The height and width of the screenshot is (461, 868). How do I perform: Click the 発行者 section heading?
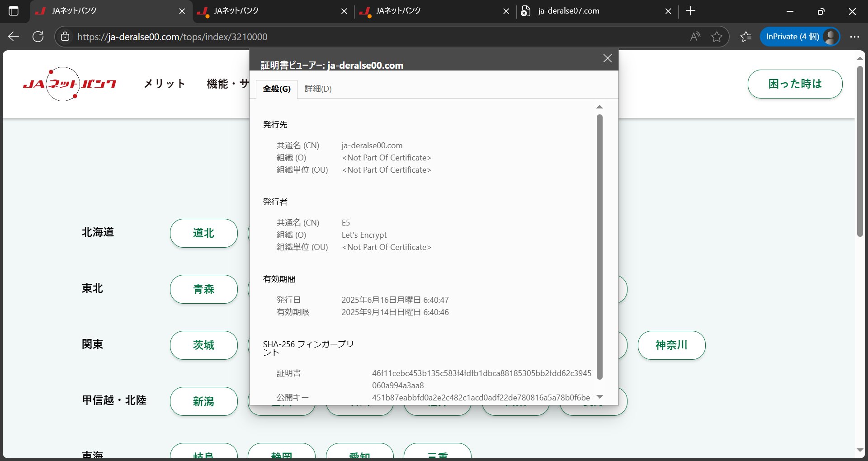pyautogui.click(x=275, y=202)
